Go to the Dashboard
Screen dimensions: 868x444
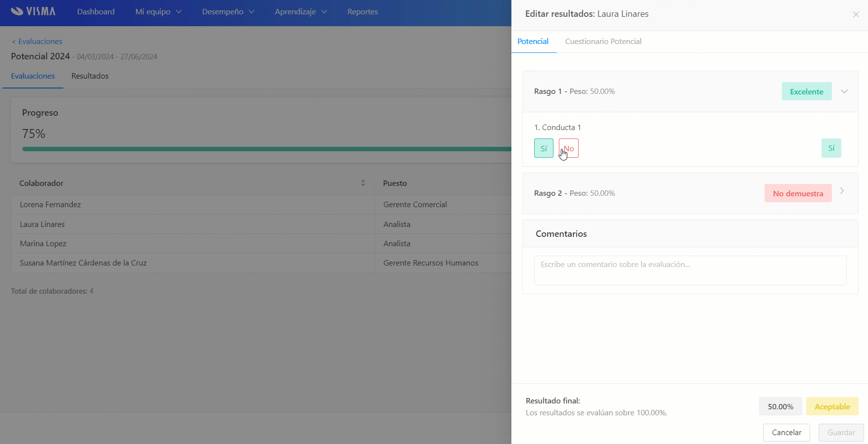tap(96, 12)
